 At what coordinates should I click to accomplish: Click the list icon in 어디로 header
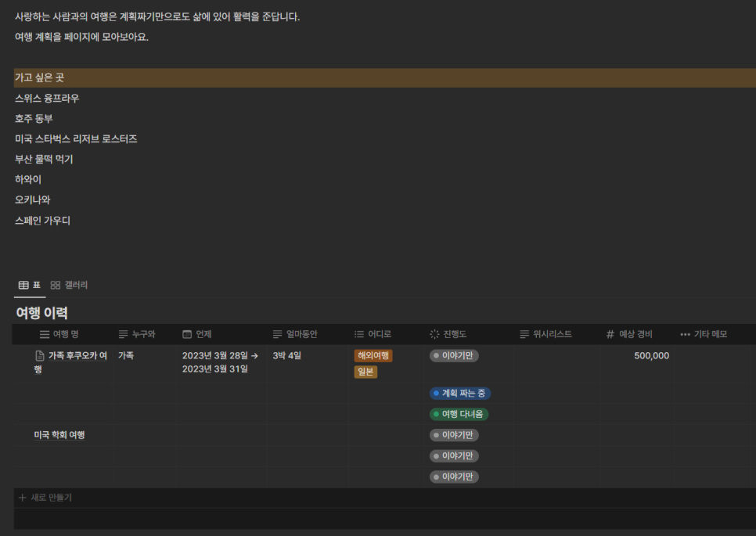coord(359,334)
